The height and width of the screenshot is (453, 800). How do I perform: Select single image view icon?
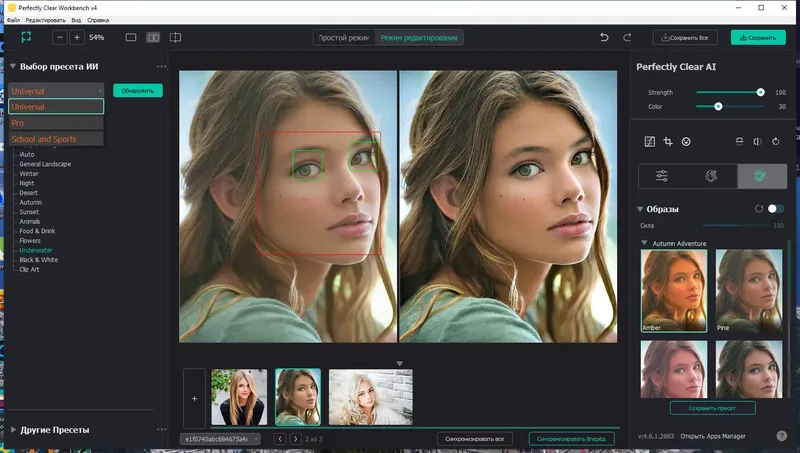131,37
